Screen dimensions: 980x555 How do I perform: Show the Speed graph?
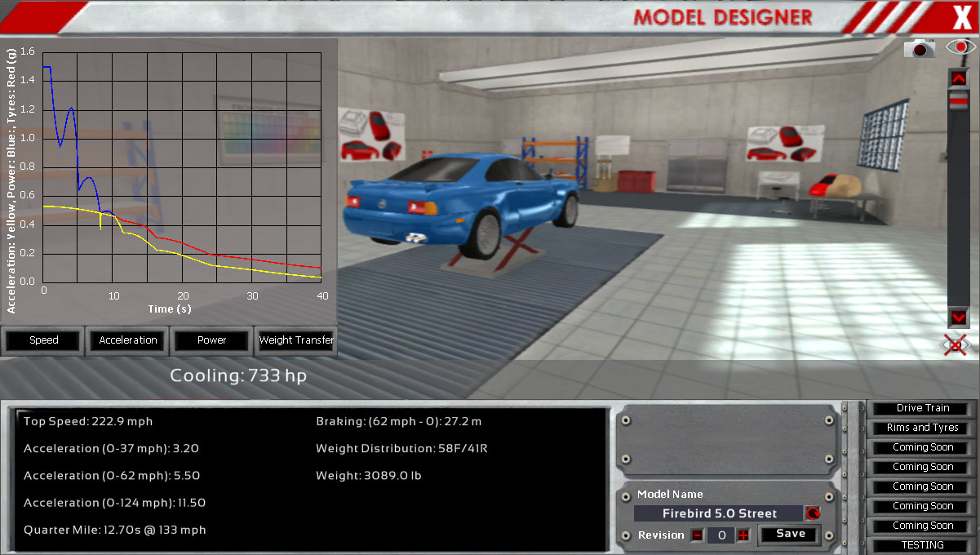pyautogui.click(x=43, y=340)
